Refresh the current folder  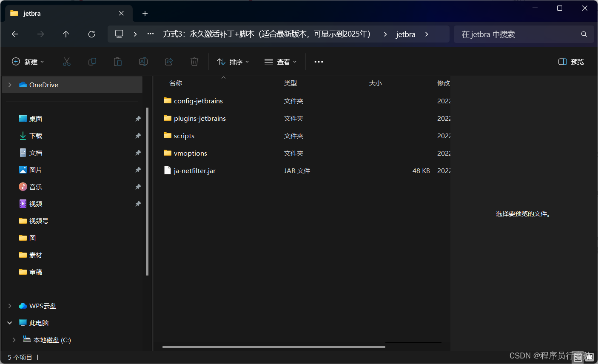click(x=91, y=34)
